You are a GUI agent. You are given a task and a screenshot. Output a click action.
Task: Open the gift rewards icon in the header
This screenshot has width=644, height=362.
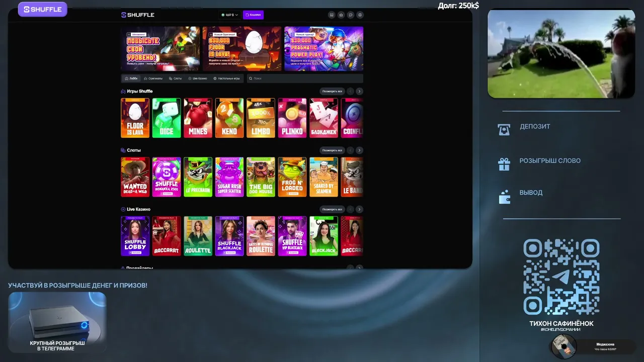coord(341,15)
